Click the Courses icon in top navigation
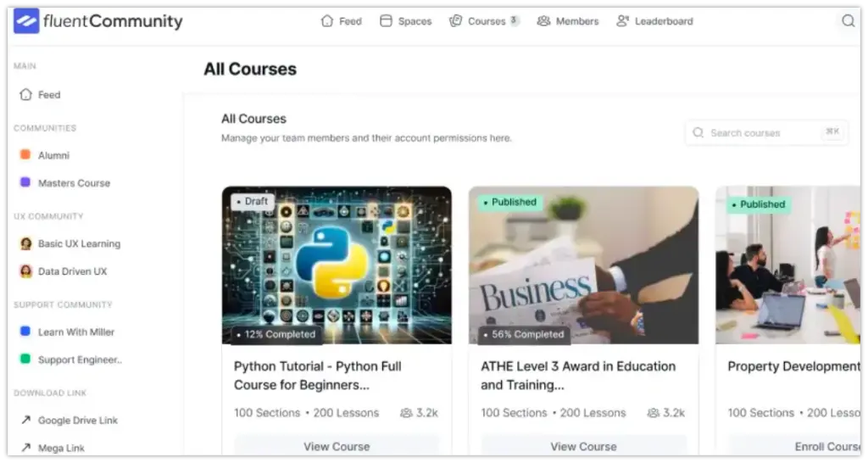This screenshot has height=463, width=868. click(455, 21)
